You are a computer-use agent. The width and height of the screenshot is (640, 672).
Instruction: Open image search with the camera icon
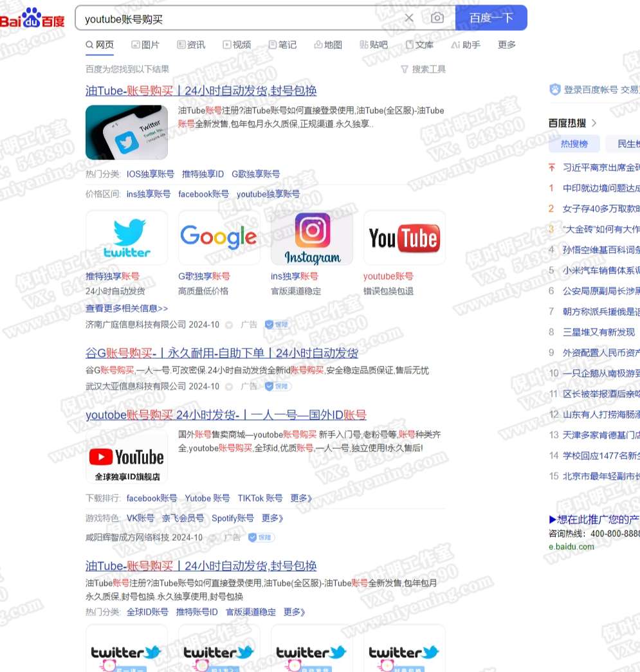pyautogui.click(x=437, y=18)
